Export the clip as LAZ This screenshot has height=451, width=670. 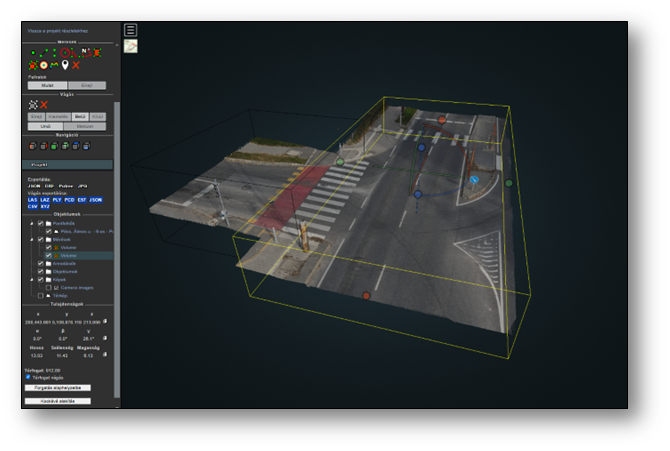(46, 199)
